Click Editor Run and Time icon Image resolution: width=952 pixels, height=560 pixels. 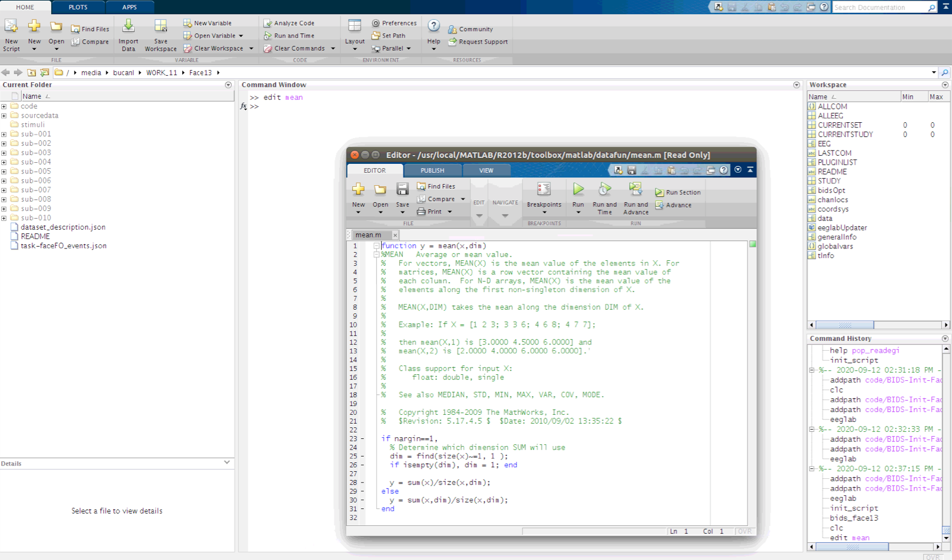tap(604, 189)
